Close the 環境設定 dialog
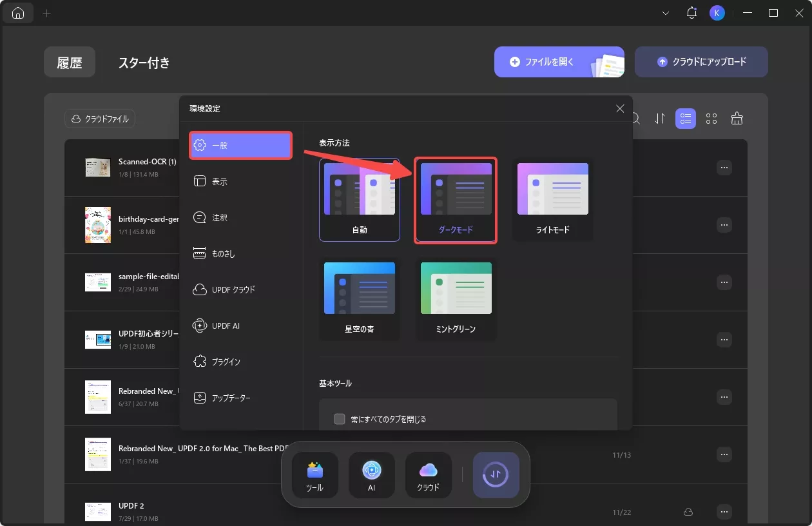The width and height of the screenshot is (812, 526). (620, 109)
